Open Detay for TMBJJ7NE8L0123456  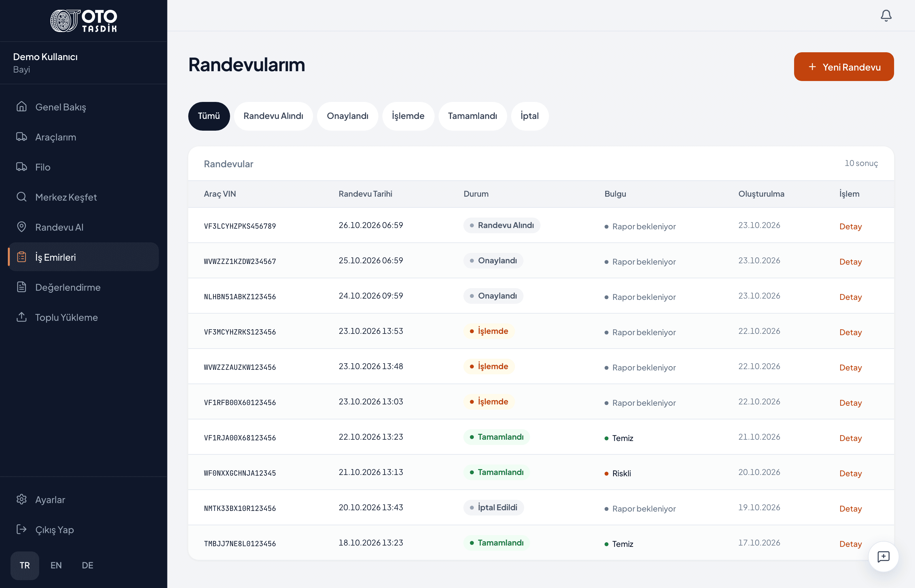[x=851, y=544]
